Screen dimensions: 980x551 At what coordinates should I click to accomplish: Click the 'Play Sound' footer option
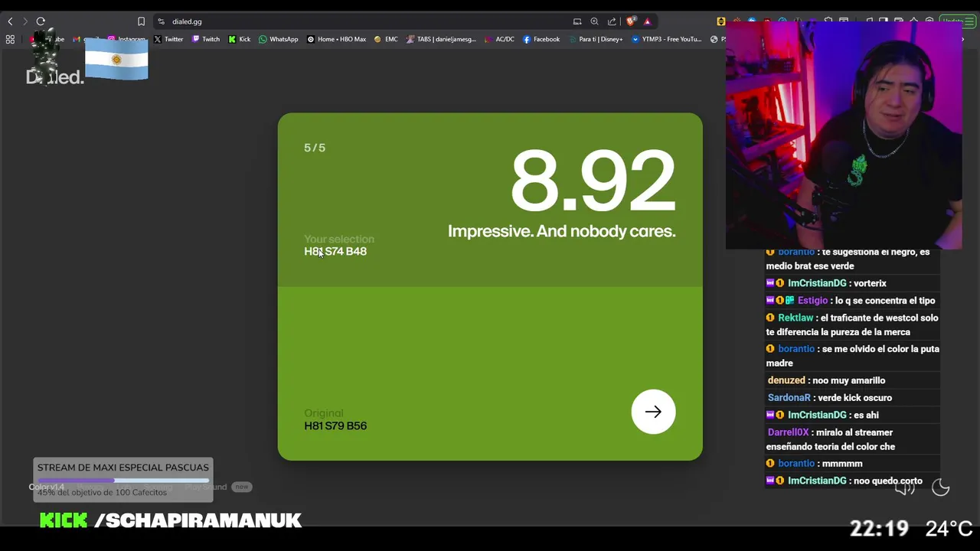tap(205, 487)
